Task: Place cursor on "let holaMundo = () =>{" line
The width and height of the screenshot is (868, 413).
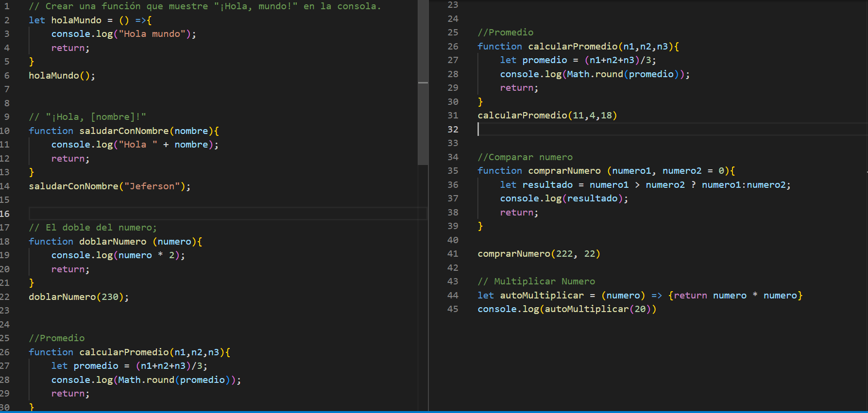Action: click(90, 20)
